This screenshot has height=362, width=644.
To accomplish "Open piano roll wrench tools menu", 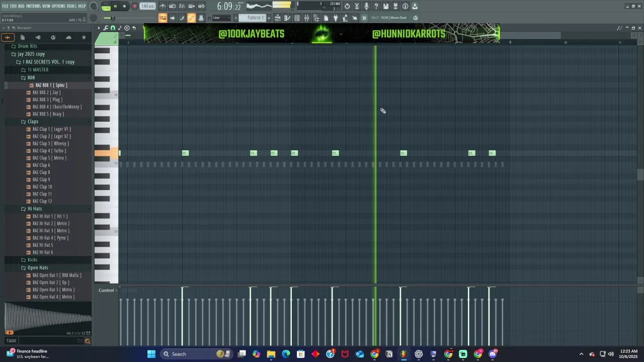I will click(106, 28).
